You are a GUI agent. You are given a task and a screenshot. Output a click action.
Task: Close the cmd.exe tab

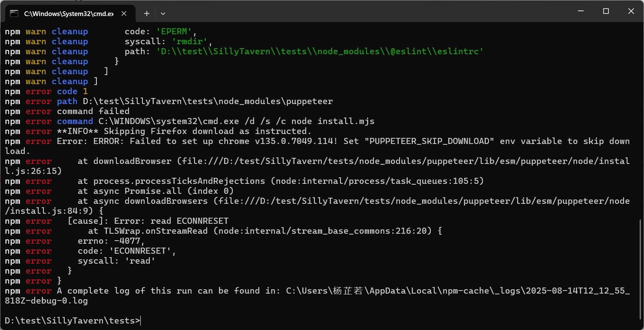pos(124,13)
